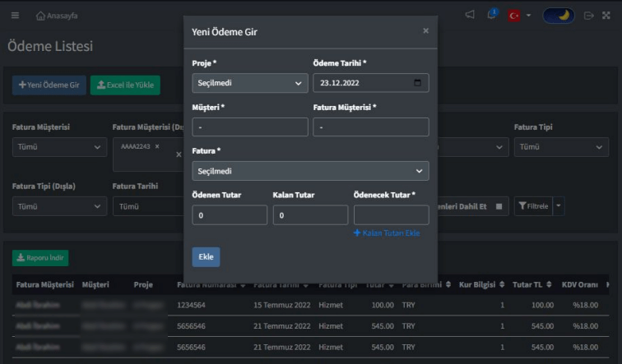622x364 pixels.
Task: Click the dialog Fatura Müşterisi field
Action: coord(370,127)
